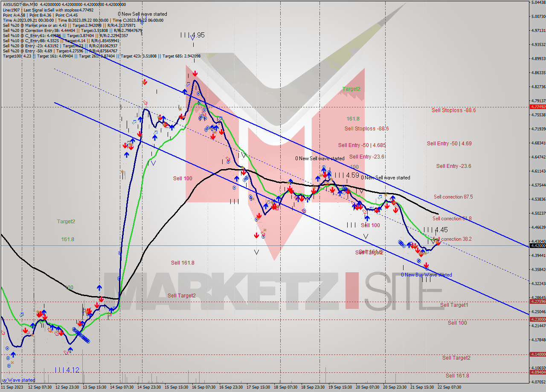Click the 'Target100: 4.23' targets line
This screenshot has height=392, width=546.
tap(102, 56)
